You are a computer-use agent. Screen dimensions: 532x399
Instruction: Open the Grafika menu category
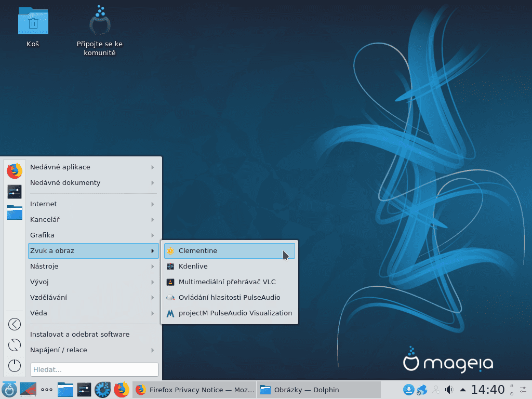[94, 235]
